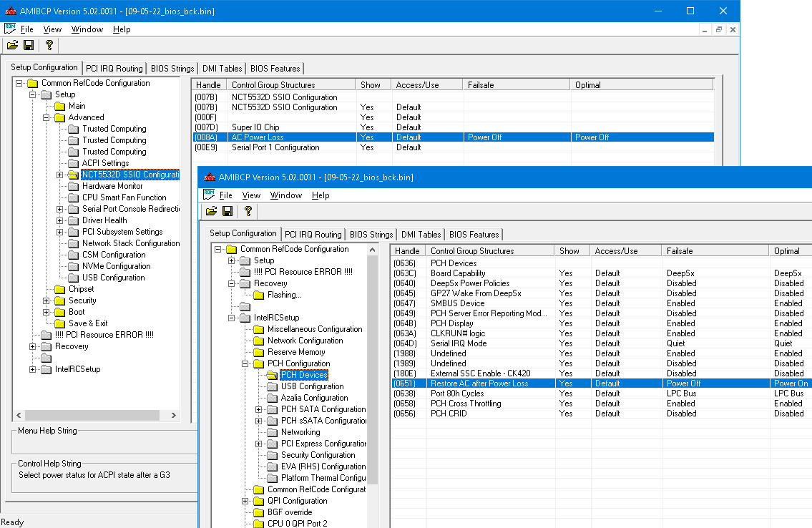Click the Save disk icon in front window toolbar
This screenshot has height=528, width=812.
point(228,211)
